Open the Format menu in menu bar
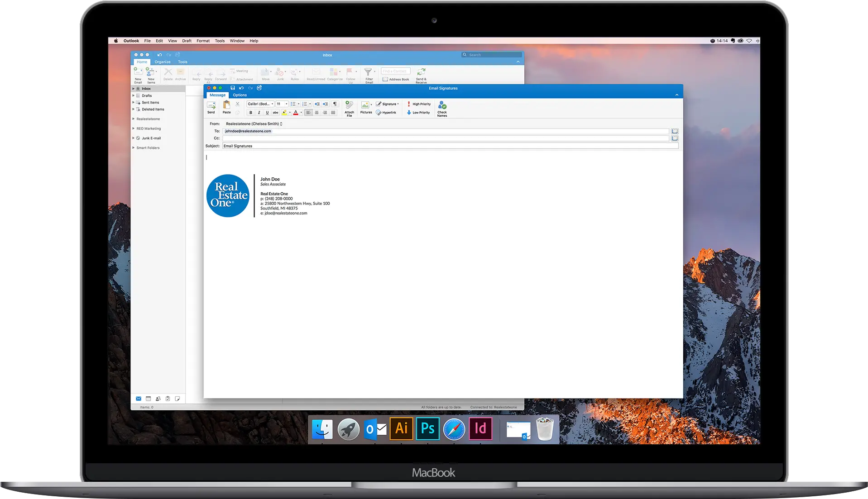 203,41
